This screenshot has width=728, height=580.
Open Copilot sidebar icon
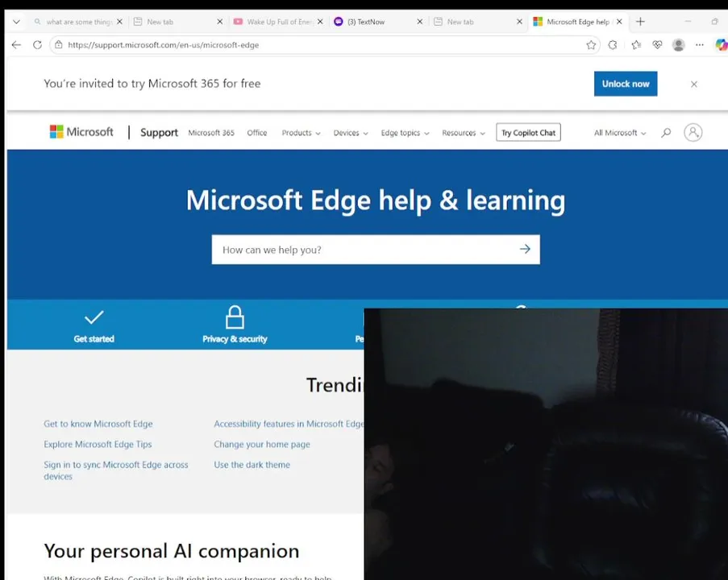721,45
